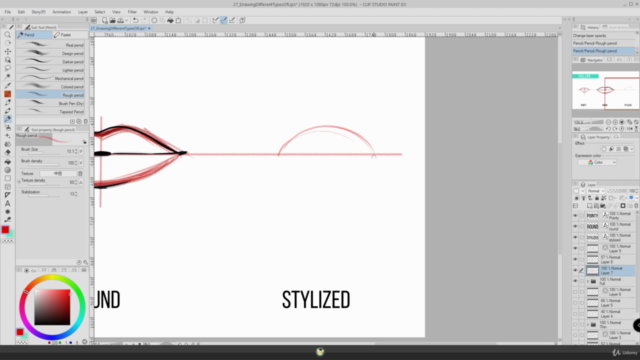Select the Zoom magnifier tool
The width and height of the screenshot is (640, 360).
(7, 35)
